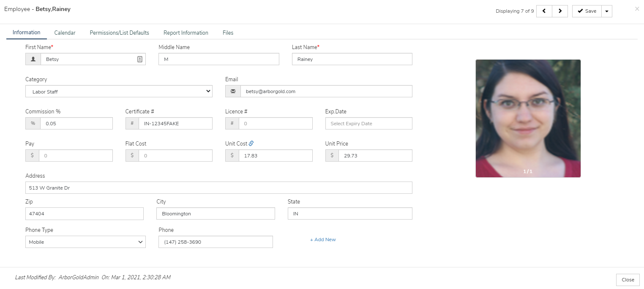Click the Save button
644x289 pixels.
coord(587,11)
